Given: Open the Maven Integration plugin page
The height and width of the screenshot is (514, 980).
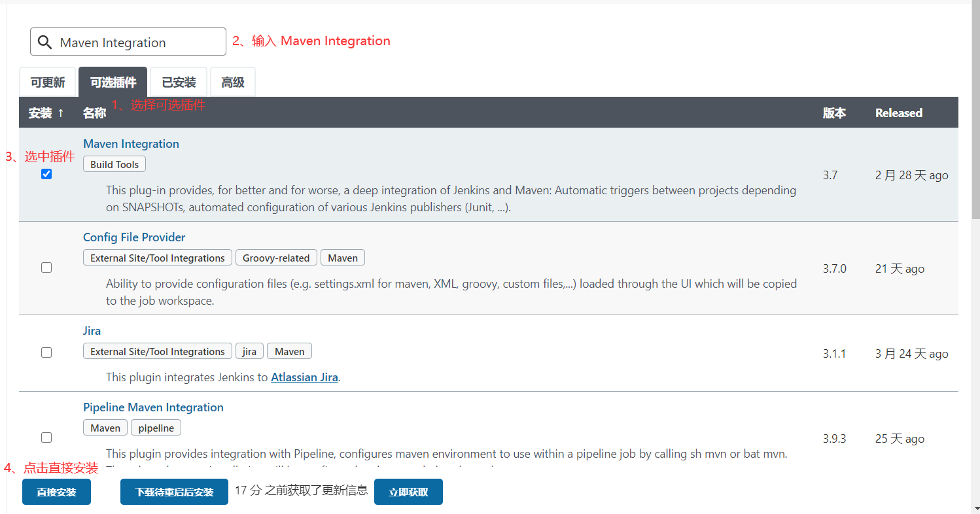Looking at the screenshot, I should click(131, 143).
